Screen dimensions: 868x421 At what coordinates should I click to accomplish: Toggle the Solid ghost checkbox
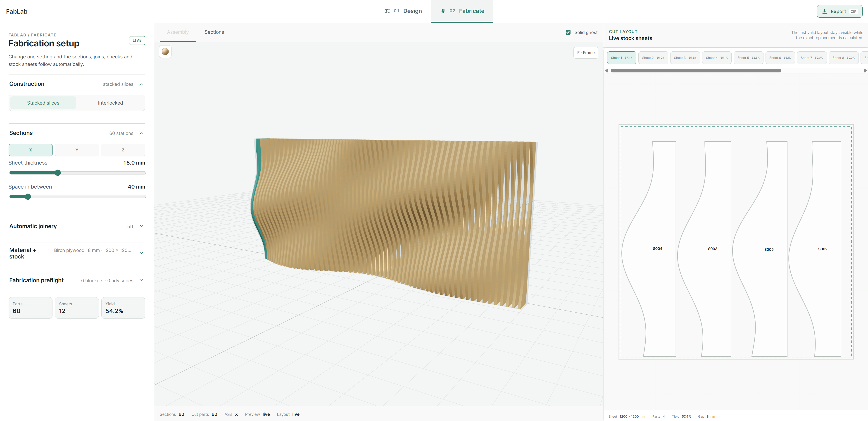tap(568, 32)
